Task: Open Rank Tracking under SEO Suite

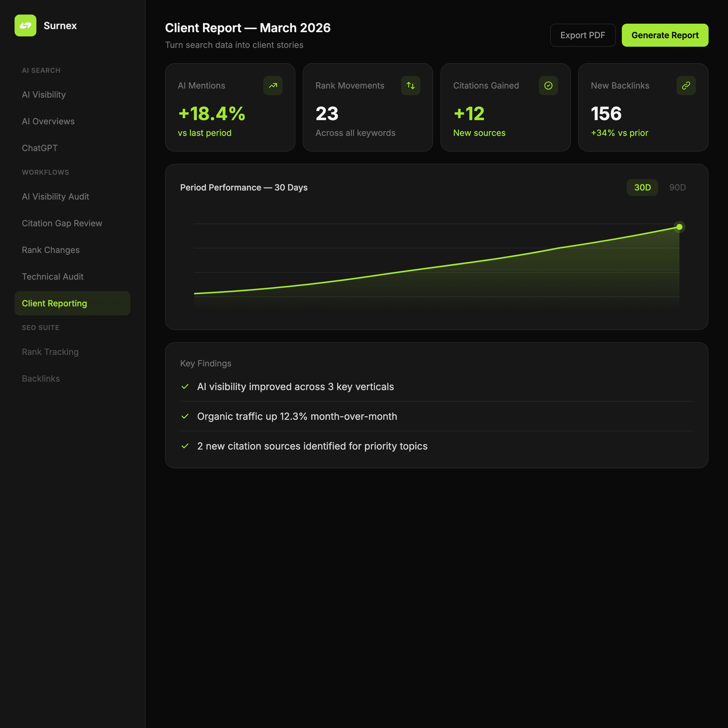Action: [50, 352]
